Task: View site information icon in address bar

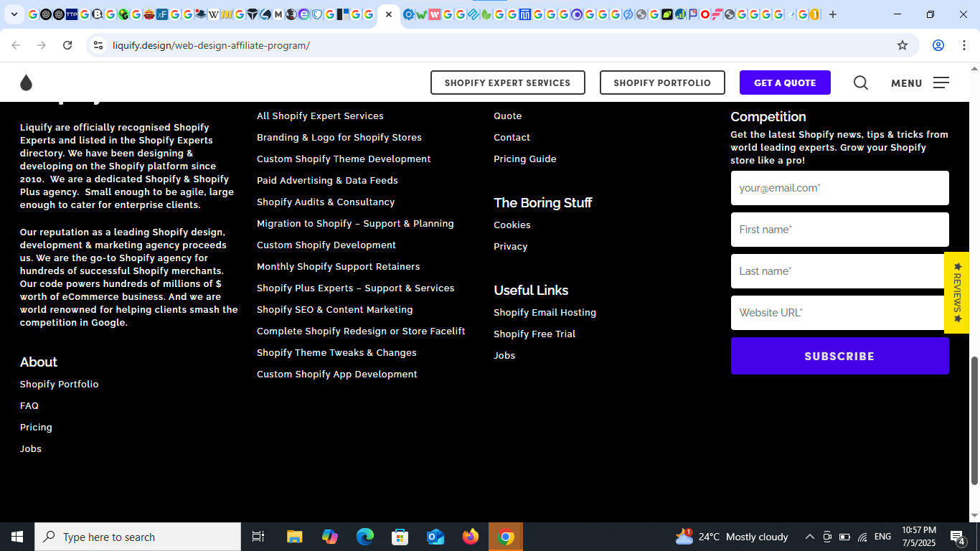Action: [x=98, y=45]
